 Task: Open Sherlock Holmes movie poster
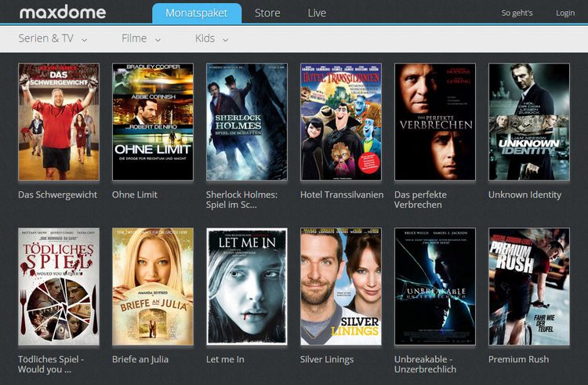point(247,122)
